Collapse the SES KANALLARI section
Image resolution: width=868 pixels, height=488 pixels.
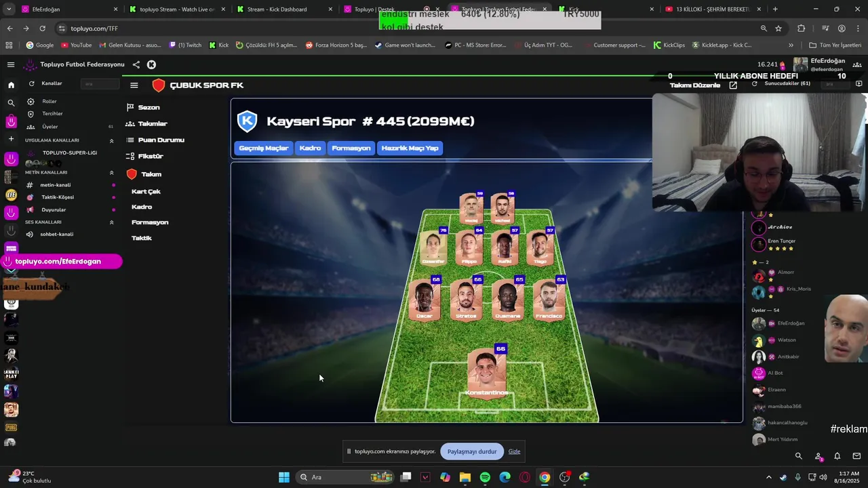[x=111, y=222]
